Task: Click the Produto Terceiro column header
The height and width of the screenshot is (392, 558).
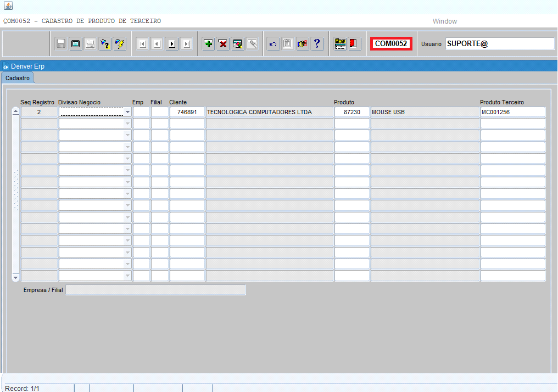Action: 502,103
